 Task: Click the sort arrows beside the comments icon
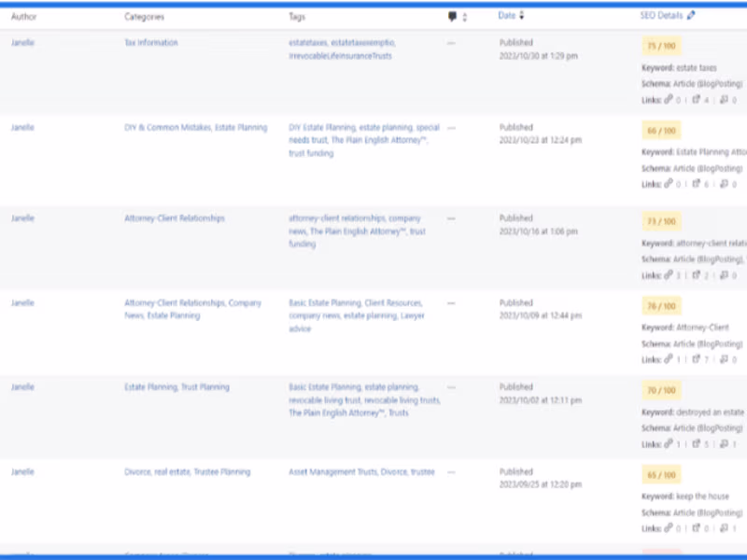(465, 17)
